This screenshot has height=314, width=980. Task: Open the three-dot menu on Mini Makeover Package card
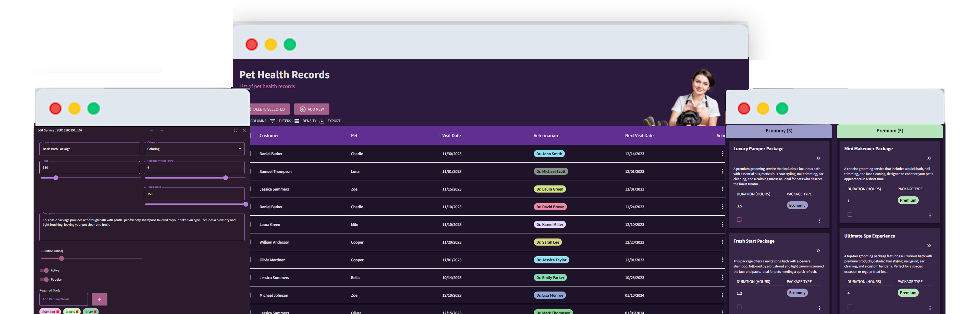[930, 216]
